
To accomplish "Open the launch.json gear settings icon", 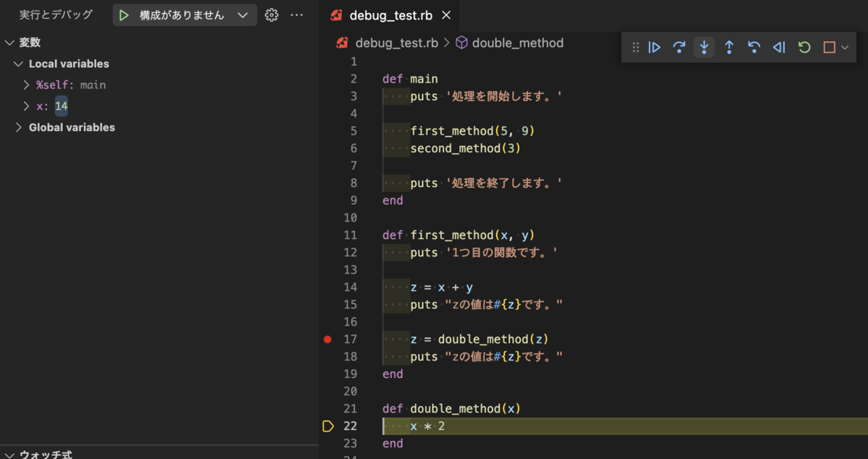I will (x=271, y=15).
